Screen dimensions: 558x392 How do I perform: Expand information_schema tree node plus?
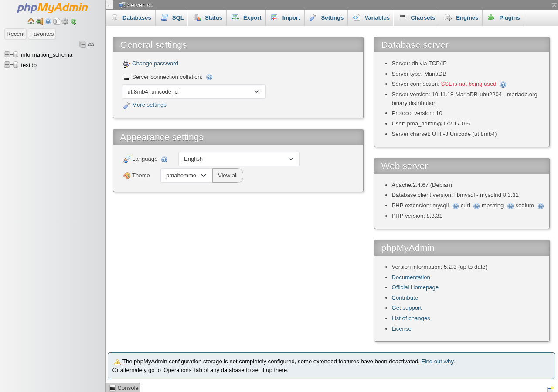[7, 54]
